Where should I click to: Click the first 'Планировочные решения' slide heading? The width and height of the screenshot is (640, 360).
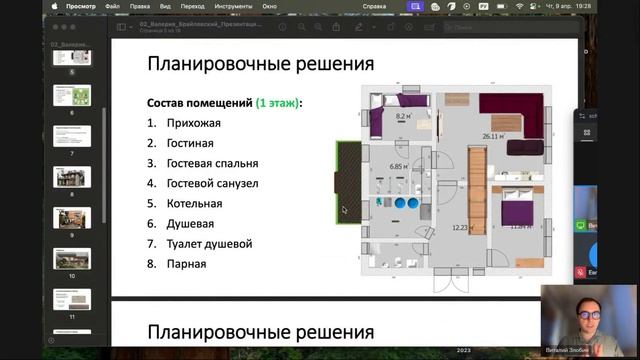point(260,64)
